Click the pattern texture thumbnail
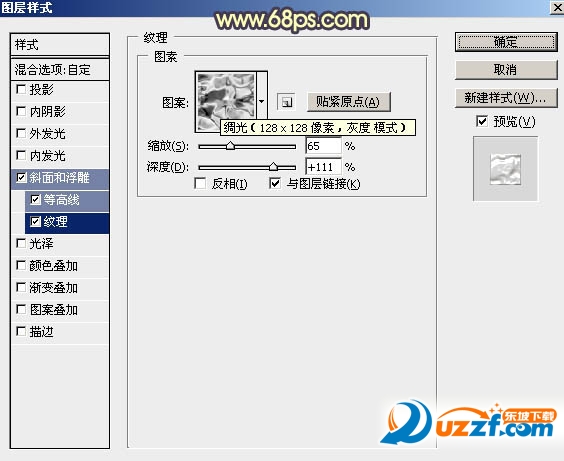Image resolution: width=564 pixels, height=461 pixels. (226, 102)
